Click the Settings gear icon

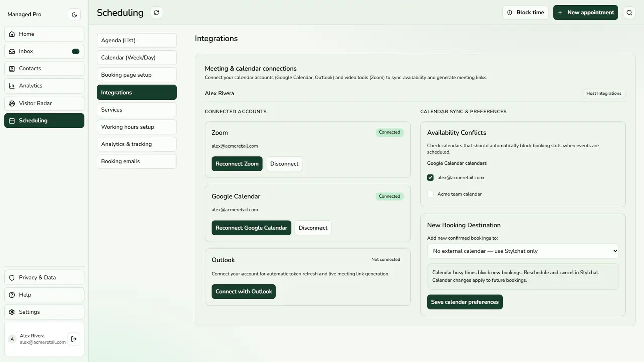(12, 312)
